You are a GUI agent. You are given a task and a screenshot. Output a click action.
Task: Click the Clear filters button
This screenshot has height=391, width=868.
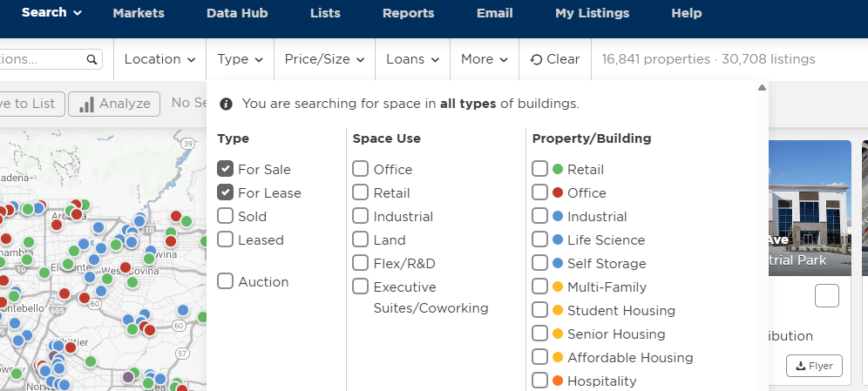[x=554, y=59]
